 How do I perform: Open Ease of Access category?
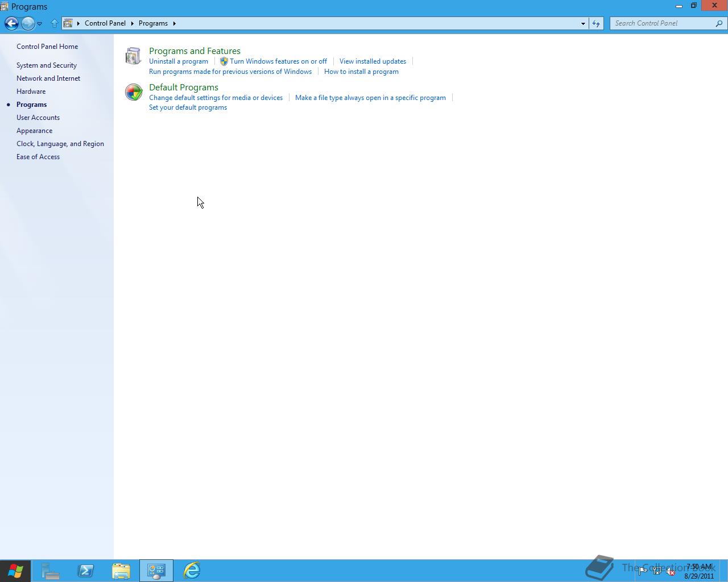[x=38, y=157]
